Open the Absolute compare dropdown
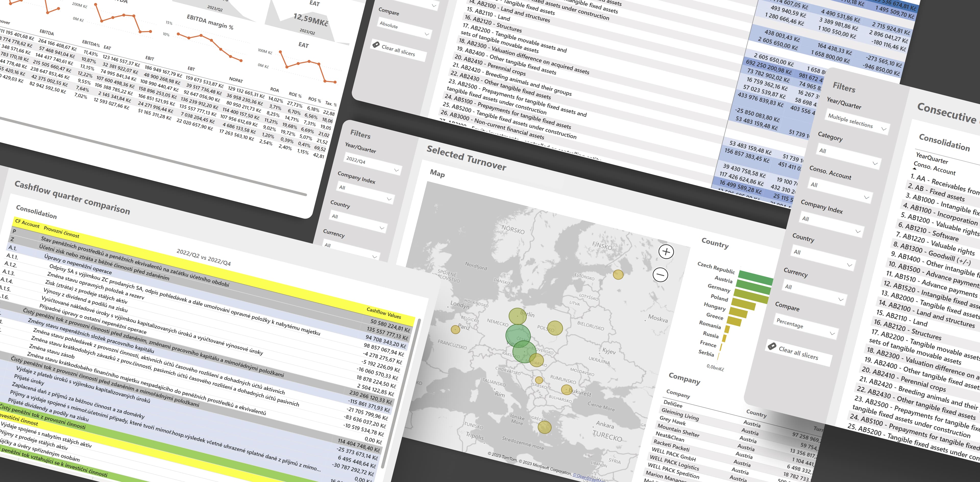 (x=426, y=34)
